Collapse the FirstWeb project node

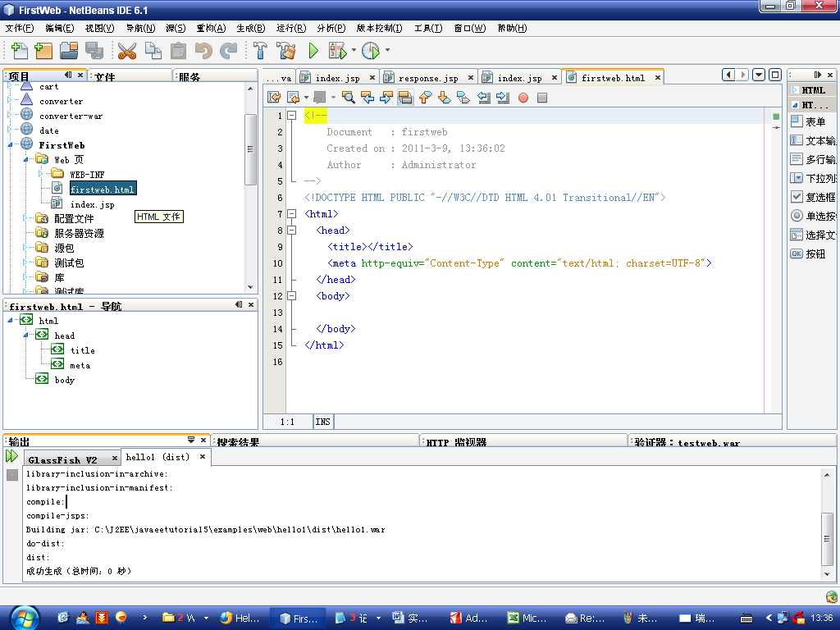tap(10, 145)
